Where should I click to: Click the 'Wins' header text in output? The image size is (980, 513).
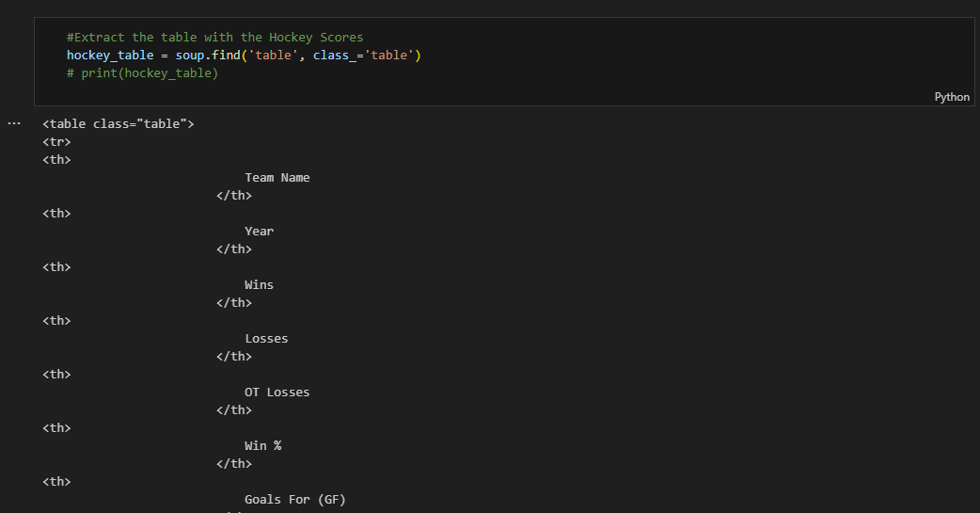tap(259, 285)
